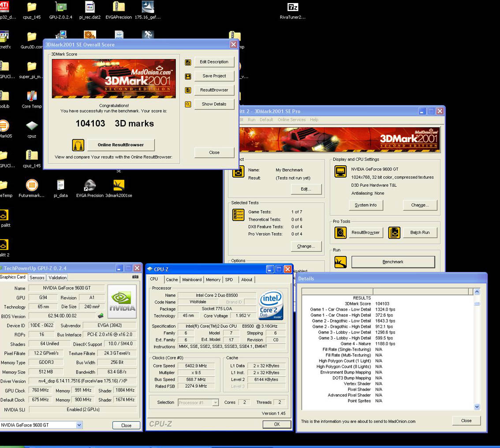Viewport: 500px width, 448px height.
Task: Click the Pro Tools ResultBrowser magnifier icon
Action: 340,233
